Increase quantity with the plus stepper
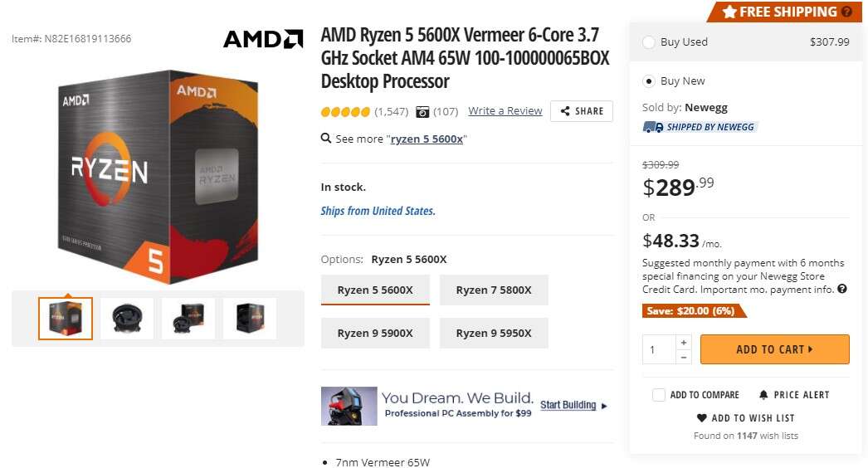The height and width of the screenshot is (468, 868). pos(683,342)
